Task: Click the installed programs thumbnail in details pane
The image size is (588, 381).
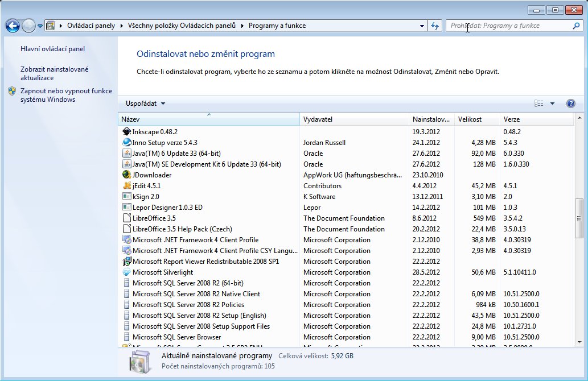Action: click(x=140, y=362)
